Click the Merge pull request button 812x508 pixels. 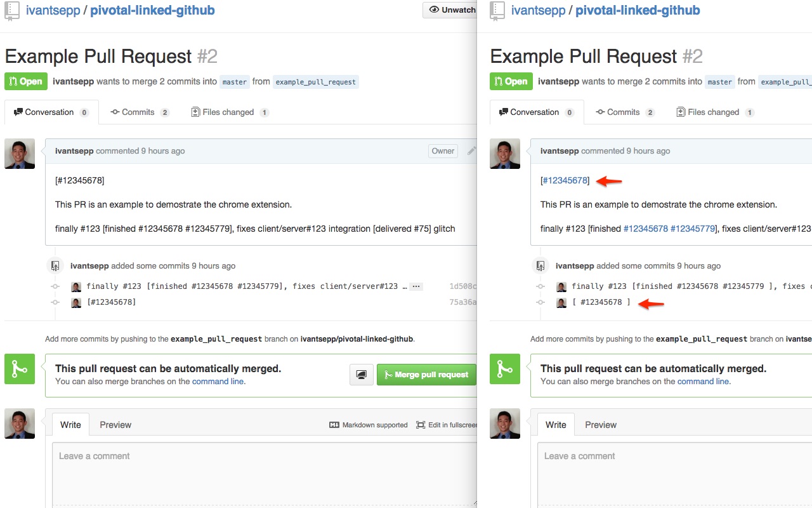click(426, 375)
